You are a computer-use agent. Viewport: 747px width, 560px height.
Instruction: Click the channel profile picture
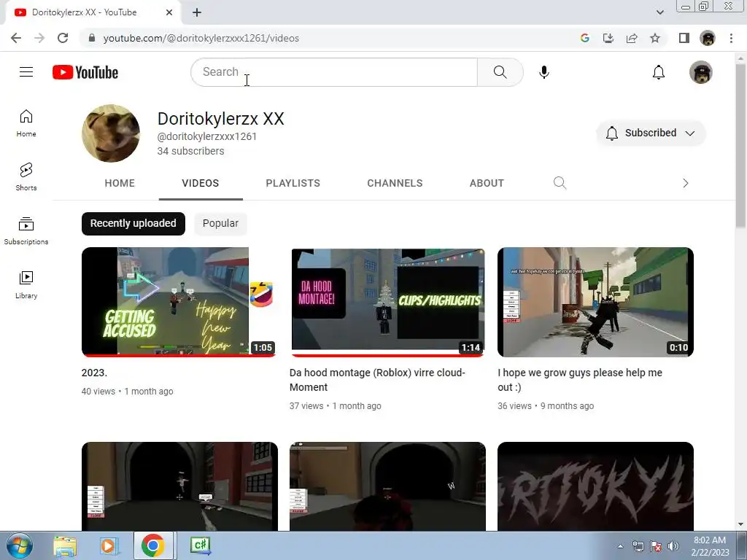pyautogui.click(x=111, y=133)
